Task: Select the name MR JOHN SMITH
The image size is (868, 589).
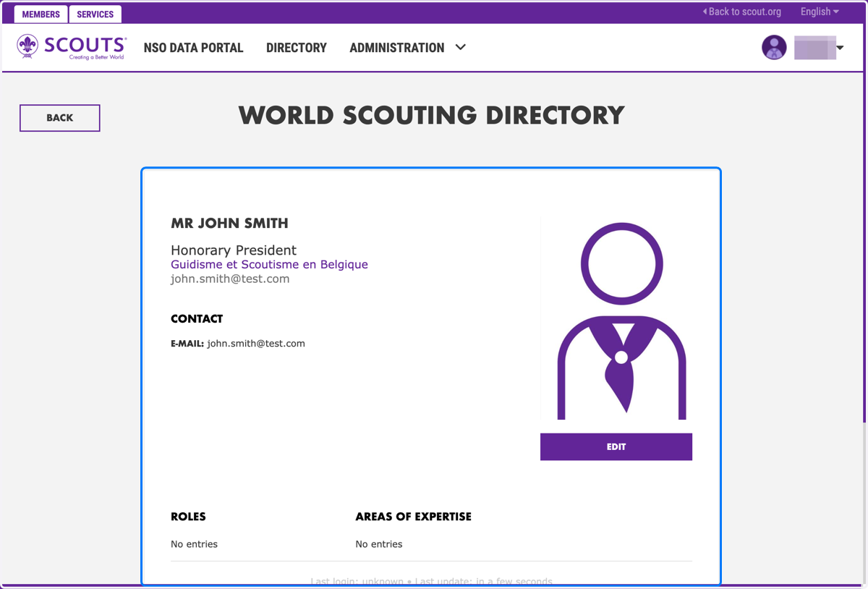Action: coord(229,224)
